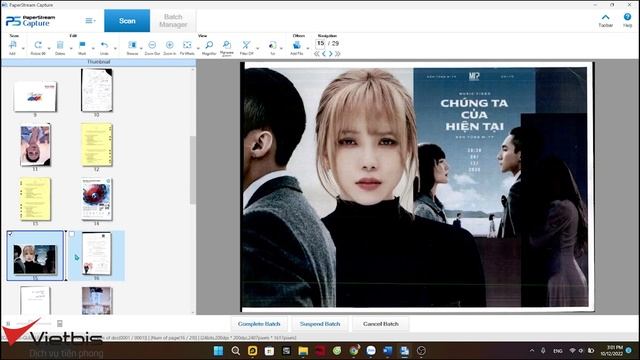The width and height of the screenshot is (640, 360).
Task: Open the taskbar search icon
Action: click(x=236, y=351)
